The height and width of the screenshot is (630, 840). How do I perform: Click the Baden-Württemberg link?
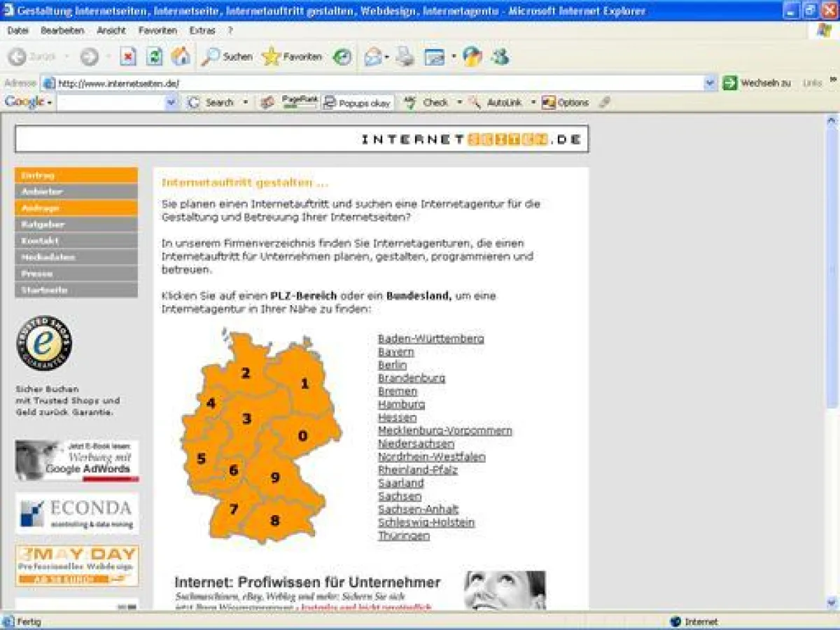pos(430,339)
